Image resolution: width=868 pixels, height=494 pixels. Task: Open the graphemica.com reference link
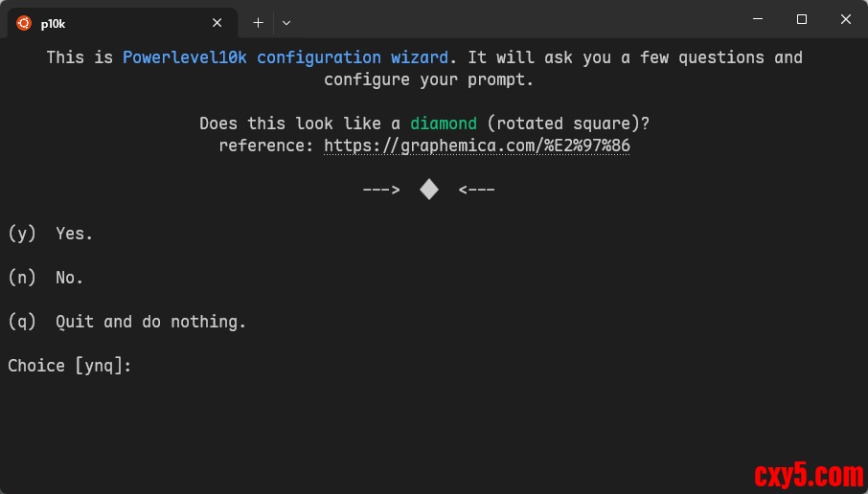476,146
